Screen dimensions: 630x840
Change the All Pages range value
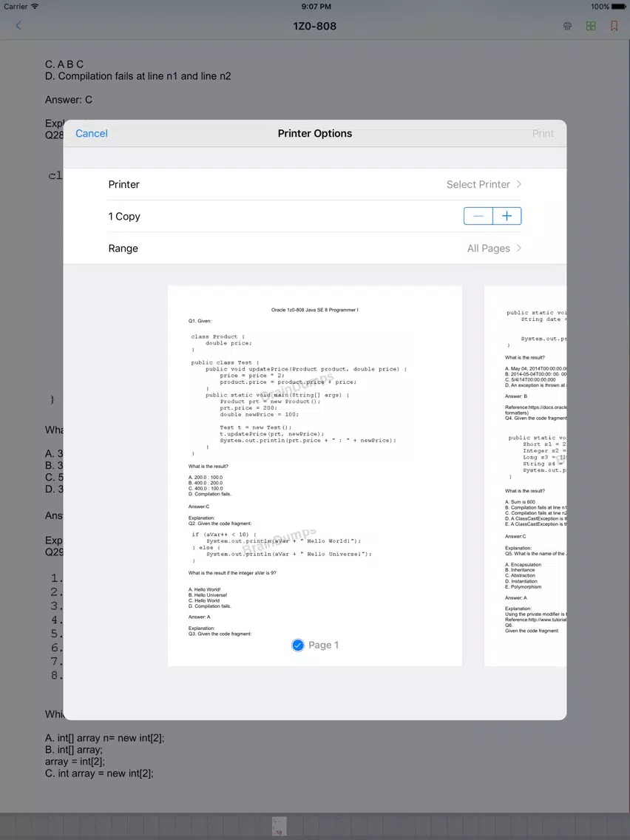pos(488,248)
